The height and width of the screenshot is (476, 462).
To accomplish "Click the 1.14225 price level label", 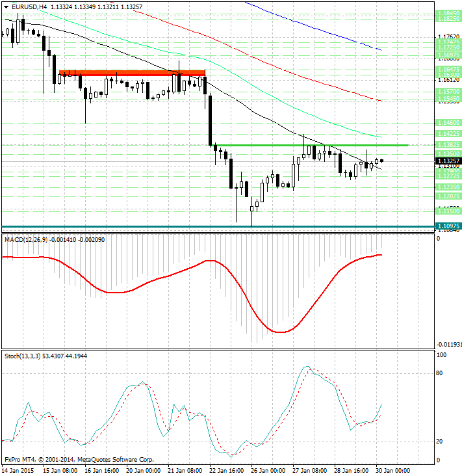I will pos(448,133).
